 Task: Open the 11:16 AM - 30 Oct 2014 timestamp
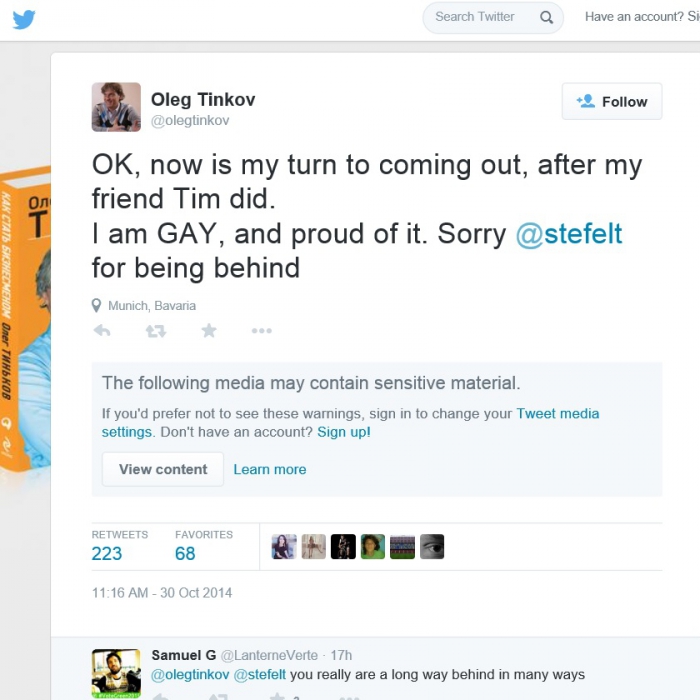tap(162, 593)
